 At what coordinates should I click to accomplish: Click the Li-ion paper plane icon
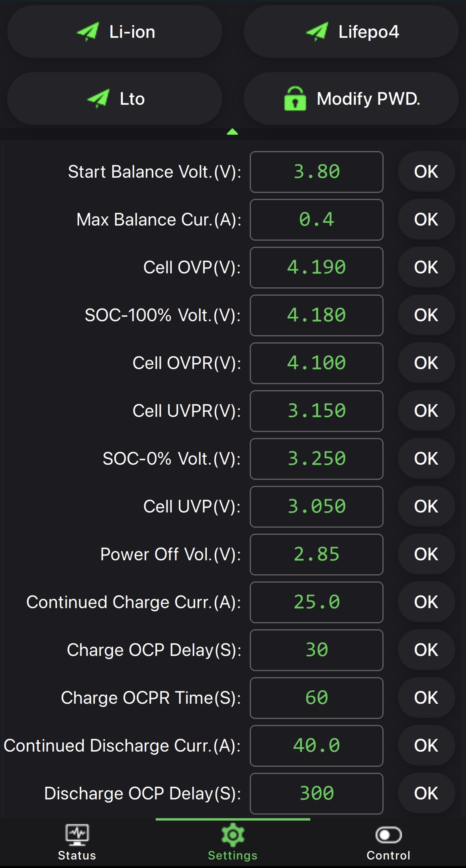point(88,32)
